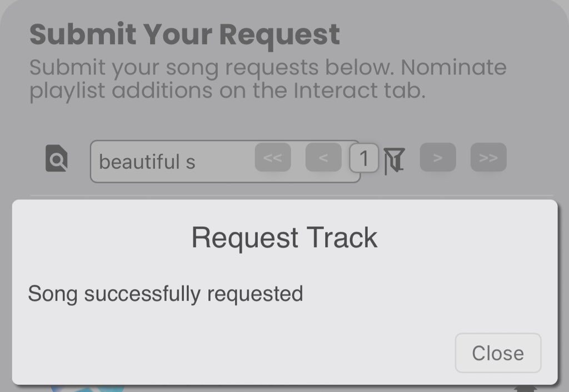The width and height of the screenshot is (569, 392).
Task: Click the search magnifier icon
Action: coord(57,159)
